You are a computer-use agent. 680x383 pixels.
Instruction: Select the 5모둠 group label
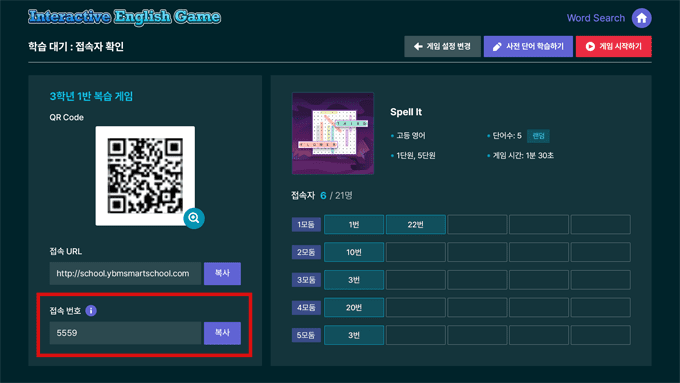coord(306,335)
